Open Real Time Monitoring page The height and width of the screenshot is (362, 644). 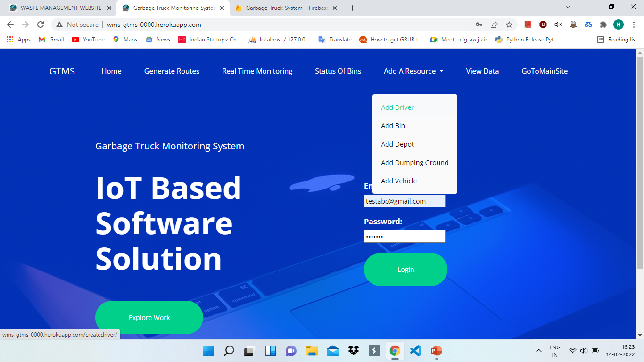(x=257, y=71)
